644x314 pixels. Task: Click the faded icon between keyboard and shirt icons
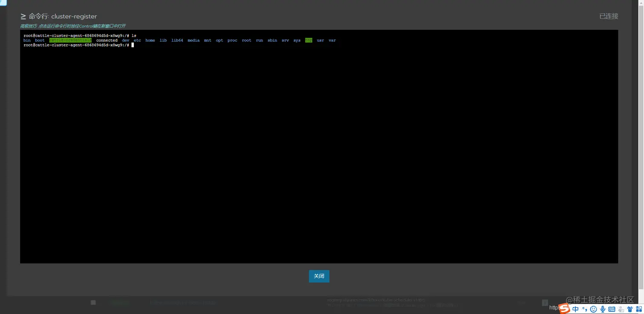click(x=621, y=309)
